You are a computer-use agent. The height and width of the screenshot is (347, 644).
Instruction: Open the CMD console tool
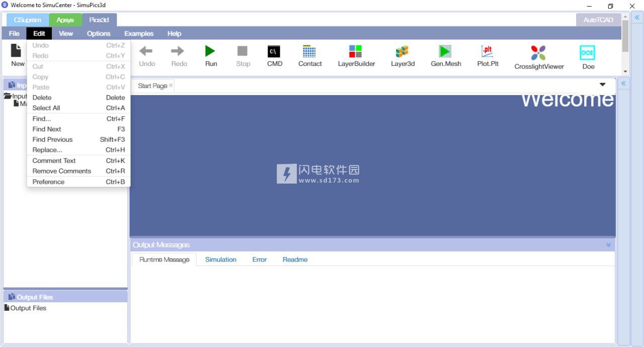click(274, 52)
